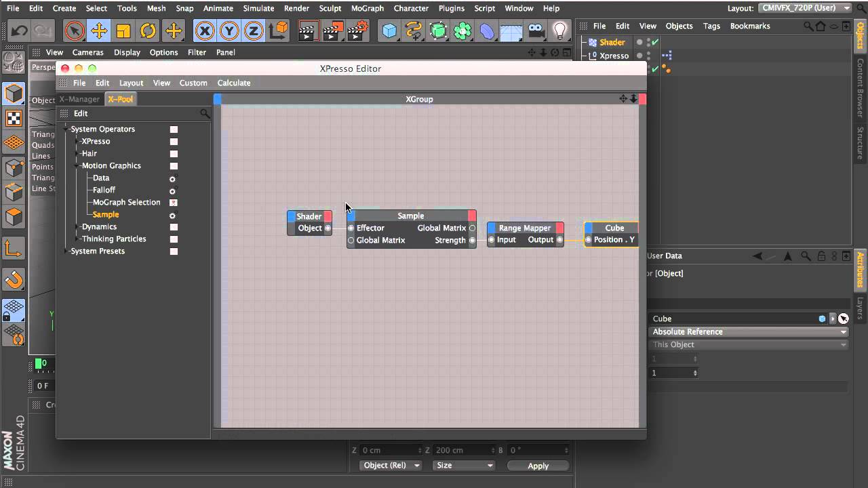Viewport: 868px width, 488px height.
Task: Open the Object (Rel) dropdown
Action: coord(390,466)
